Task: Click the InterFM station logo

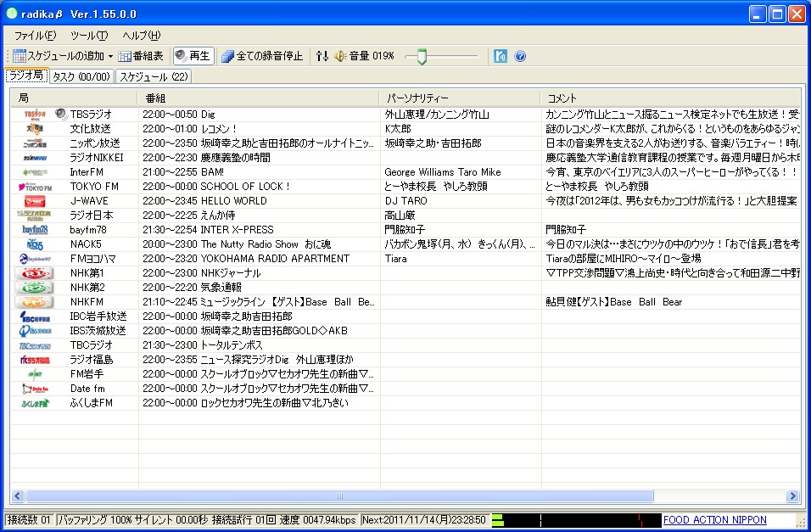Action: [35, 171]
